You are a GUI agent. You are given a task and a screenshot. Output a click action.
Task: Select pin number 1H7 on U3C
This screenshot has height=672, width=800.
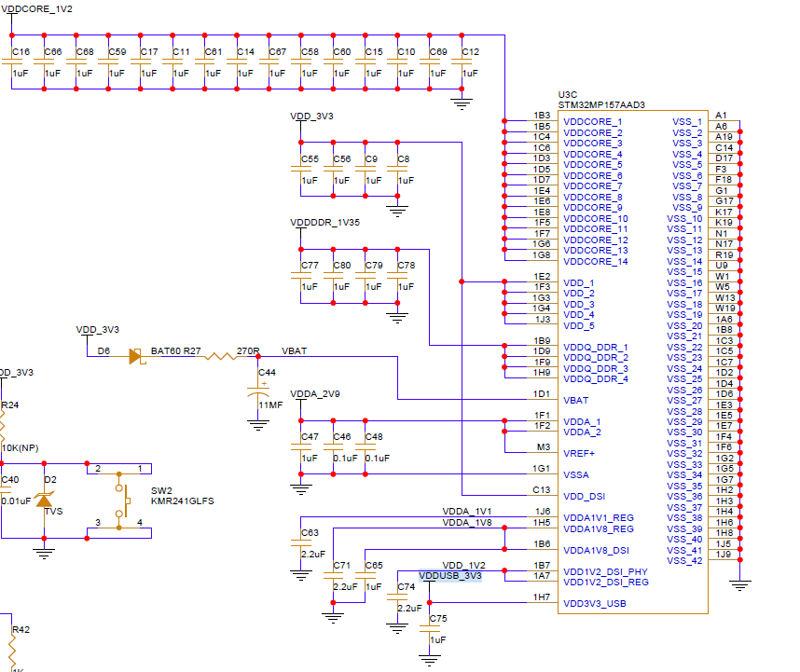(x=542, y=597)
